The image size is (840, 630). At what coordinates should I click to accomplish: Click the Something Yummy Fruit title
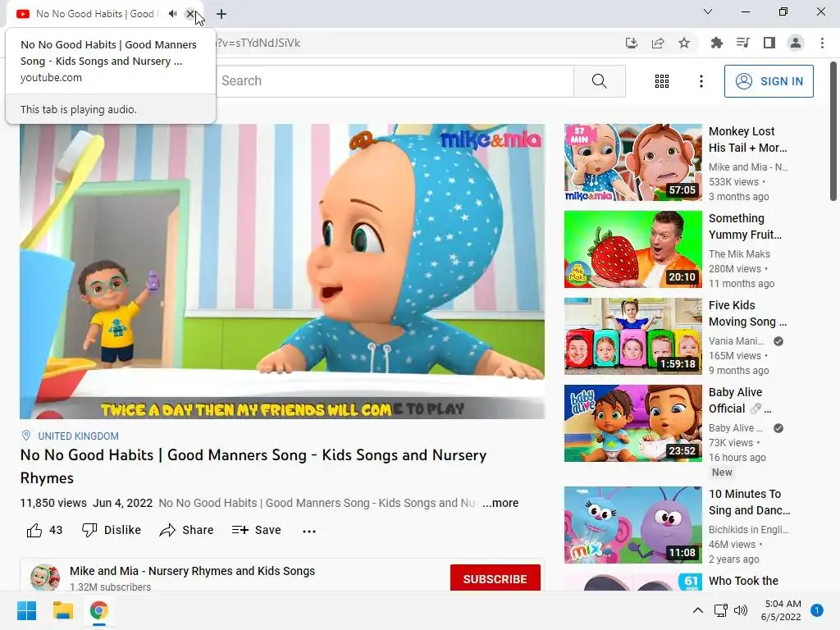coord(745,226)
